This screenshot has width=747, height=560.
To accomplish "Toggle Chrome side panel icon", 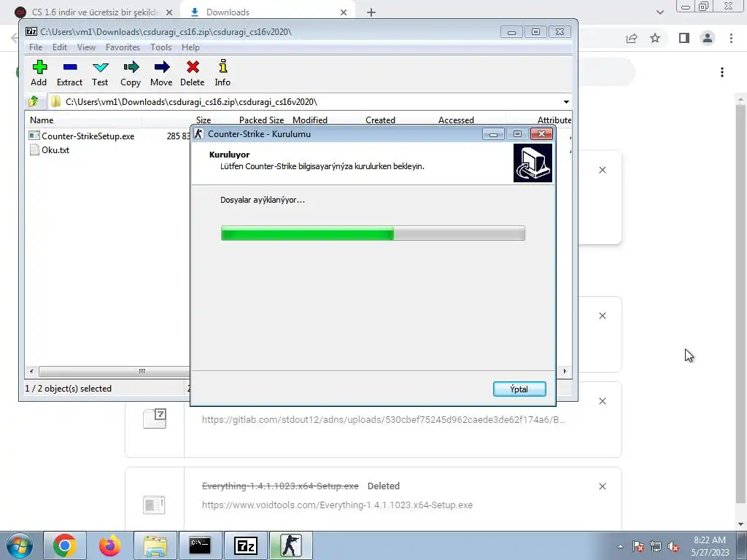I will point(684,38).
